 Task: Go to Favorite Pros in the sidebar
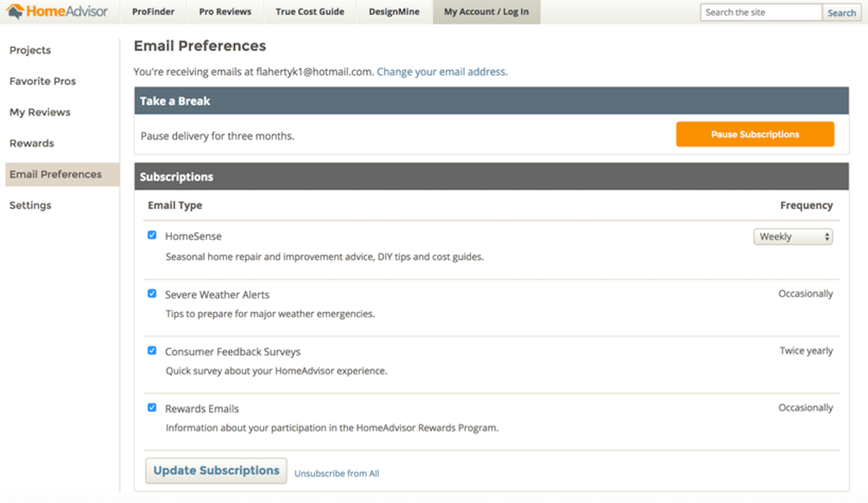pos(43,81)
